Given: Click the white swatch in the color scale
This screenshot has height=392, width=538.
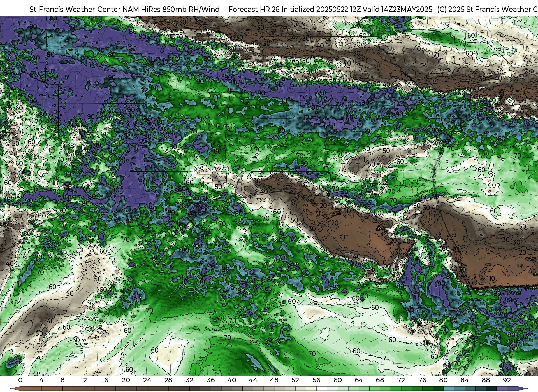Looking at the screenshot, I should pyautogui.click(x=322, y=389).
